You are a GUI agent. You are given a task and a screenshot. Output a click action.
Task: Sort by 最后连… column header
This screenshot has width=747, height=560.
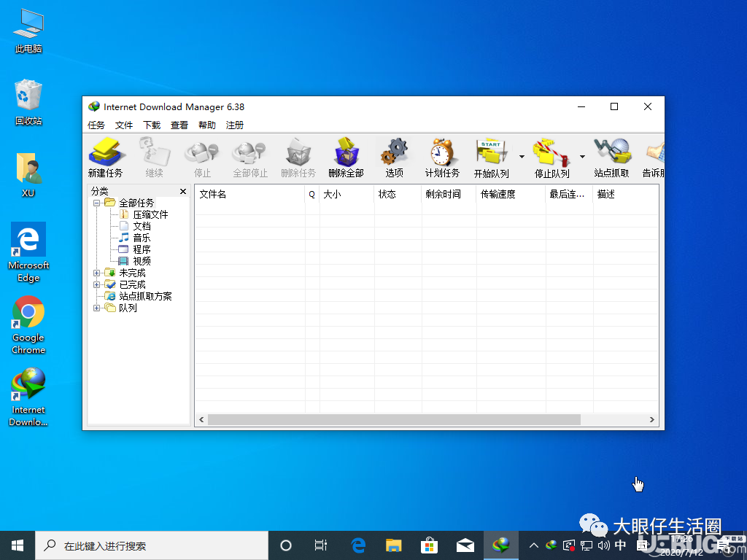pyautogui.click(x=569, y=194)
